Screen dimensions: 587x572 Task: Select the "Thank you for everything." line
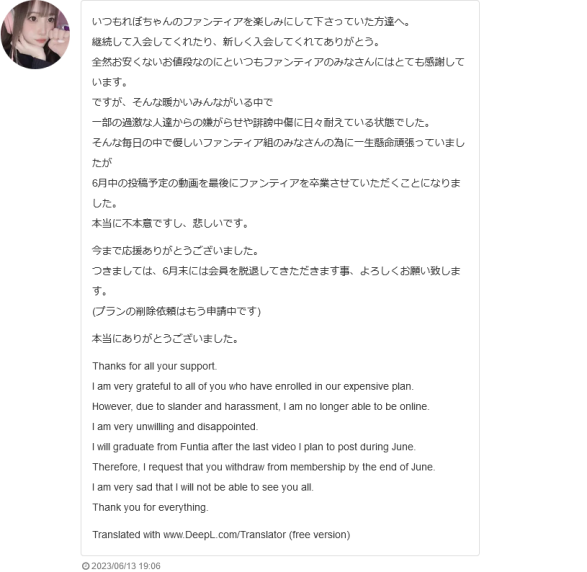pyautogui.click(x=150, y=508)
